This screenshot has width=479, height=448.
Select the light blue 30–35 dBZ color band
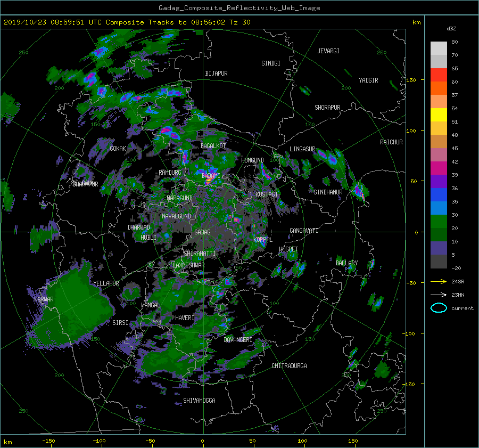[x=439, y=208]
